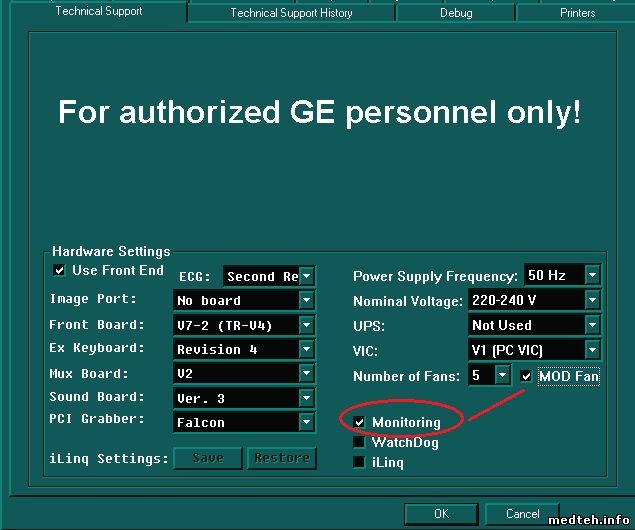Image resolution: width=635 pixels, height=530 pixels.
Task: Expand the UPS dropdown
Action: [x=592, y=325]
